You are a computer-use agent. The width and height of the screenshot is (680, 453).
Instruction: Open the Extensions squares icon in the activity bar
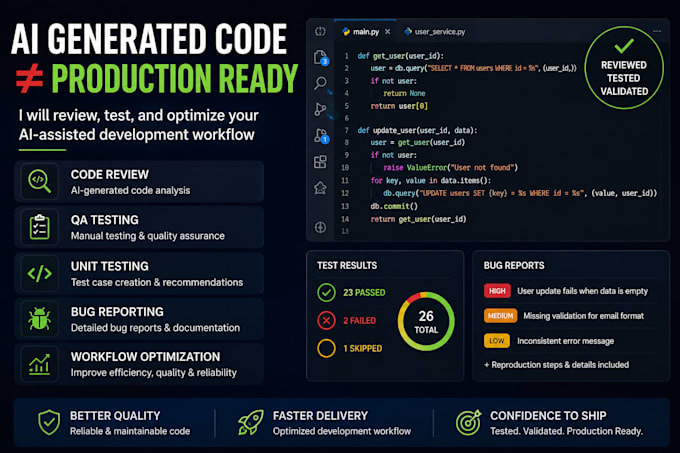tap(320, 162)
